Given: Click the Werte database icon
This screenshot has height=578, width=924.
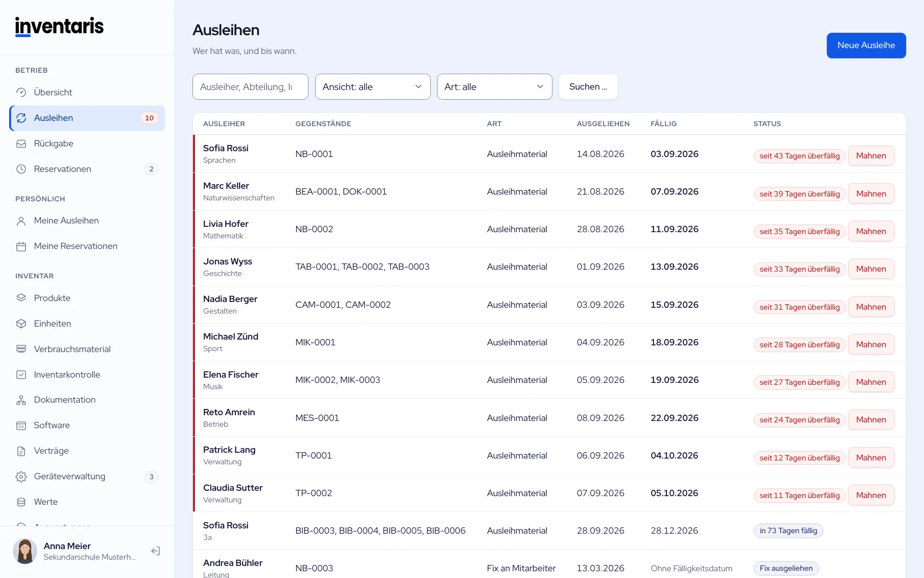Looking at the screenshot, I should 21,502.
